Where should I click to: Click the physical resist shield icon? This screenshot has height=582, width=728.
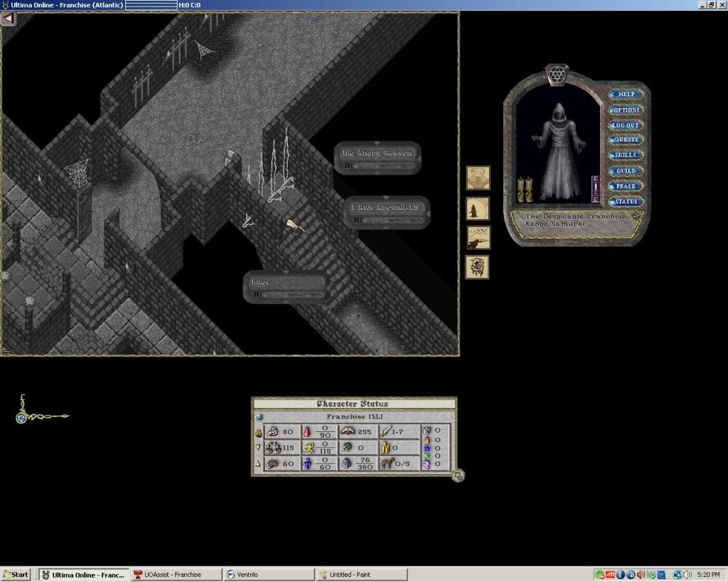pos(427,431)
